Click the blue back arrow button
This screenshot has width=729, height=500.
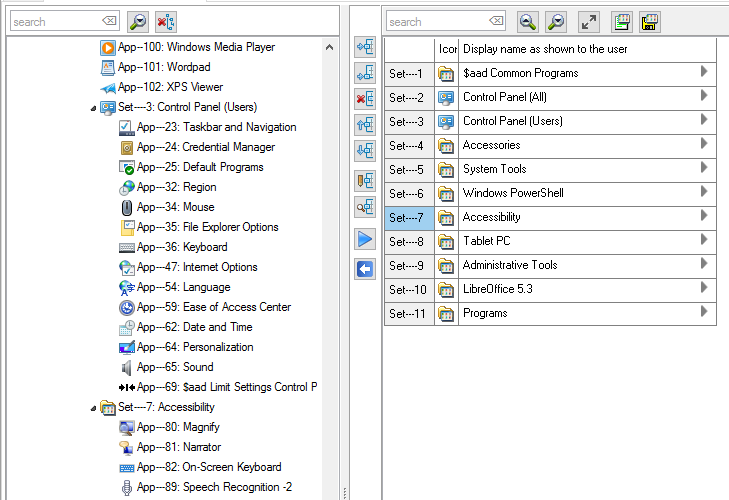click(x=365, y=268)
